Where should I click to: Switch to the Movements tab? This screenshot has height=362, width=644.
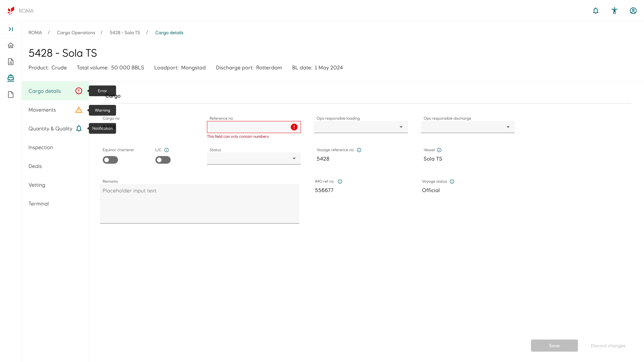point(42,110)
